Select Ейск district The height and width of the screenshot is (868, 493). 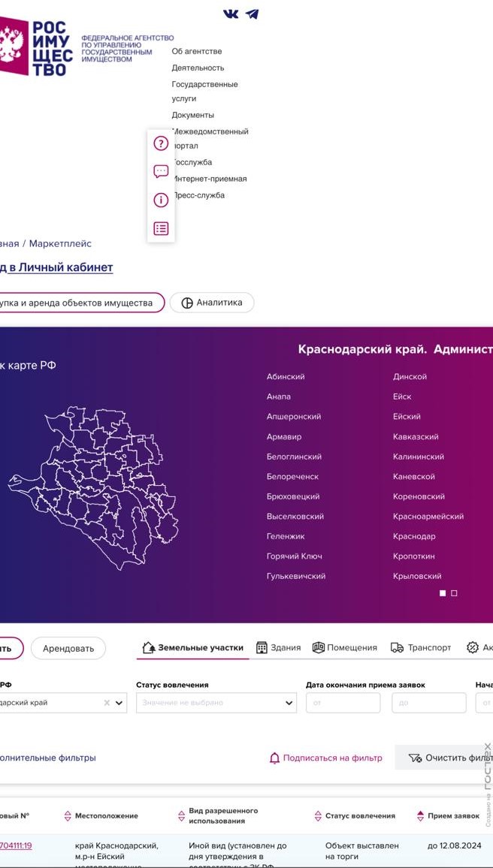pos(402,397)
